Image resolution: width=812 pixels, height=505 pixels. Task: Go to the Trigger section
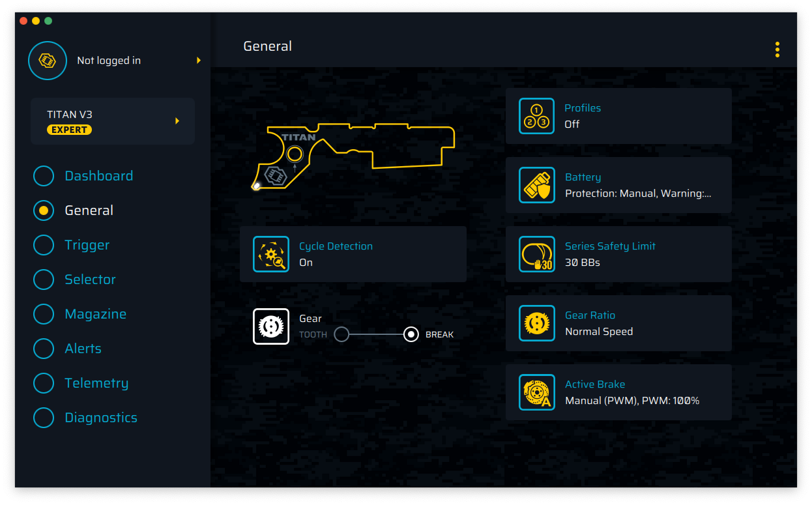(x=87, y=245)
